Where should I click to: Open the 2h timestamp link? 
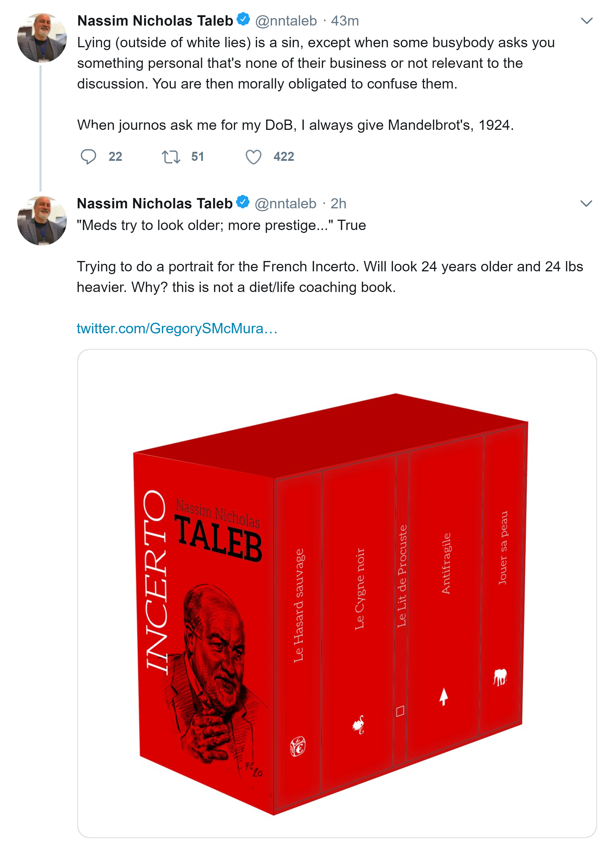[339, 203]
